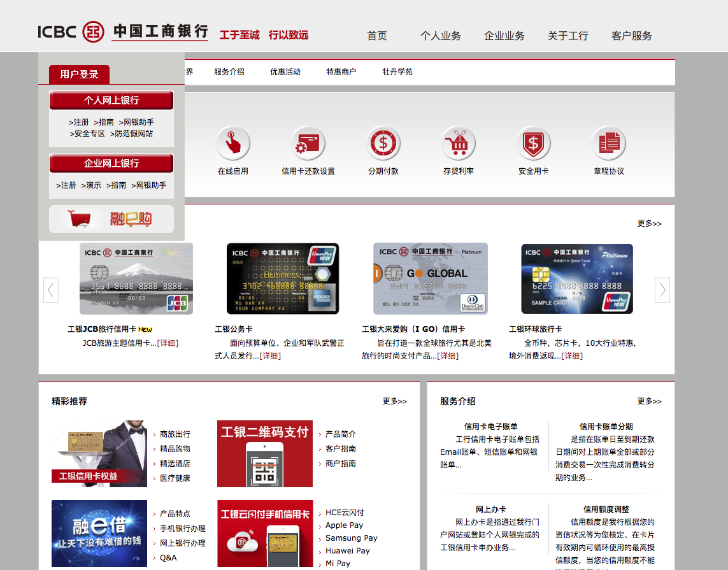Open the GO GLOBAL Diners Club card image
The width and height of the screenshot is (728, 570).
click(x=431, y=278)
